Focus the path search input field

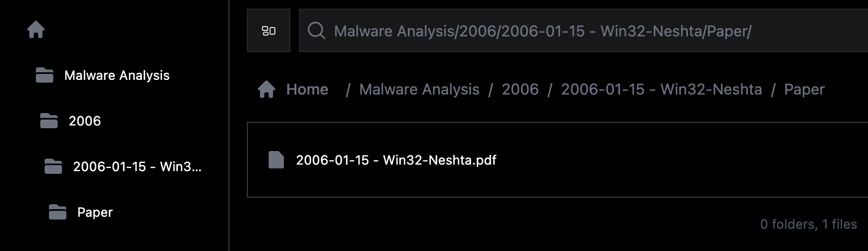583,30
